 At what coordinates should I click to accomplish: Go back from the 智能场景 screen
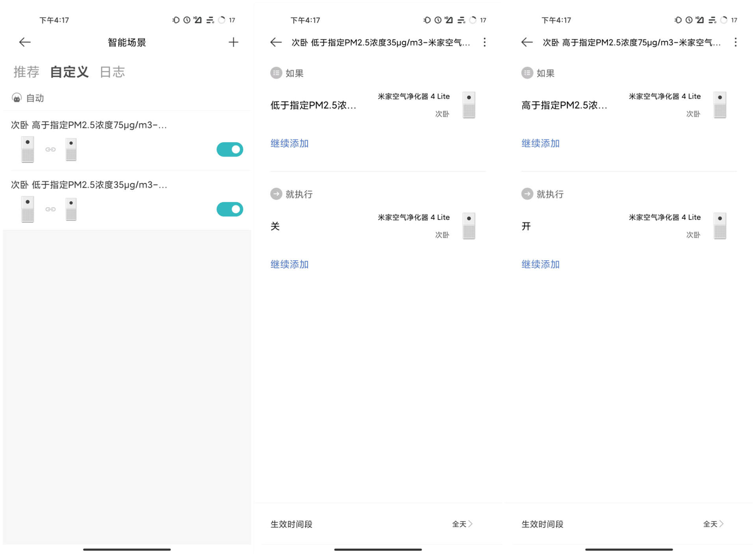pyautogui.click(x=25, y=42)
